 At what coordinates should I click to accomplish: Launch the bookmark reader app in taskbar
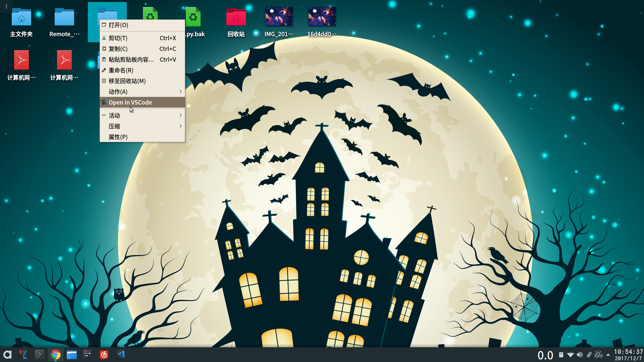[23, 355]
